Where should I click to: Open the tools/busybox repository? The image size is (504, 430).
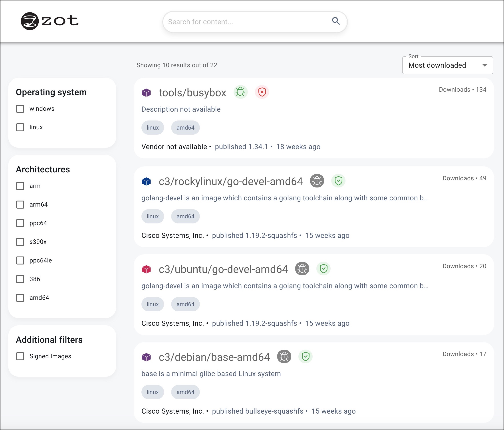pyautogui.click(x=192, y=93)
